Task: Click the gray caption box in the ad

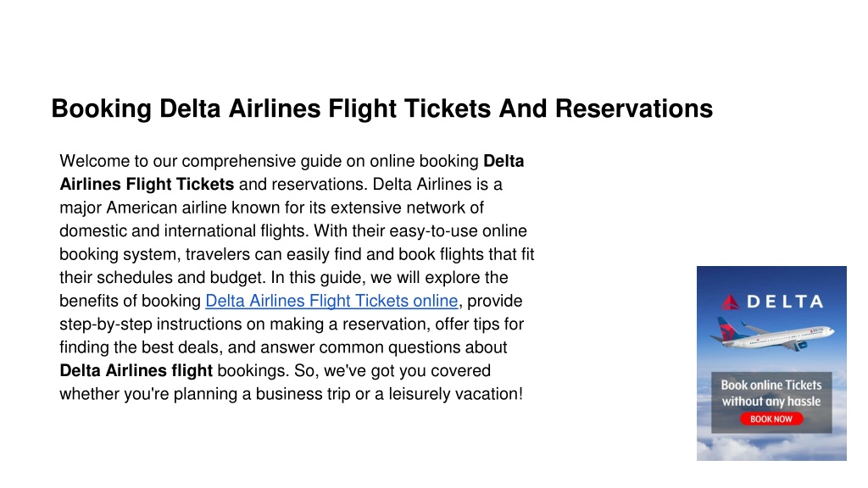Action: point(771,402)
